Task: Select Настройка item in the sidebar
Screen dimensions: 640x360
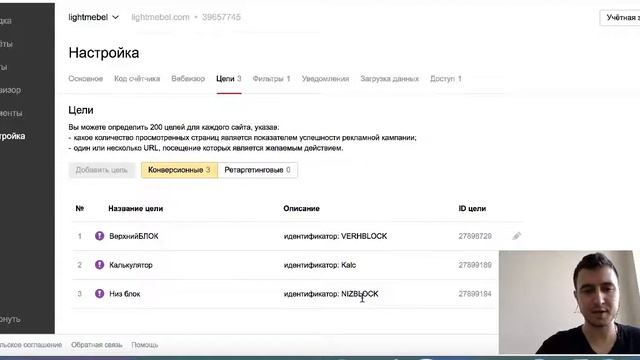Action: point(13,136)
